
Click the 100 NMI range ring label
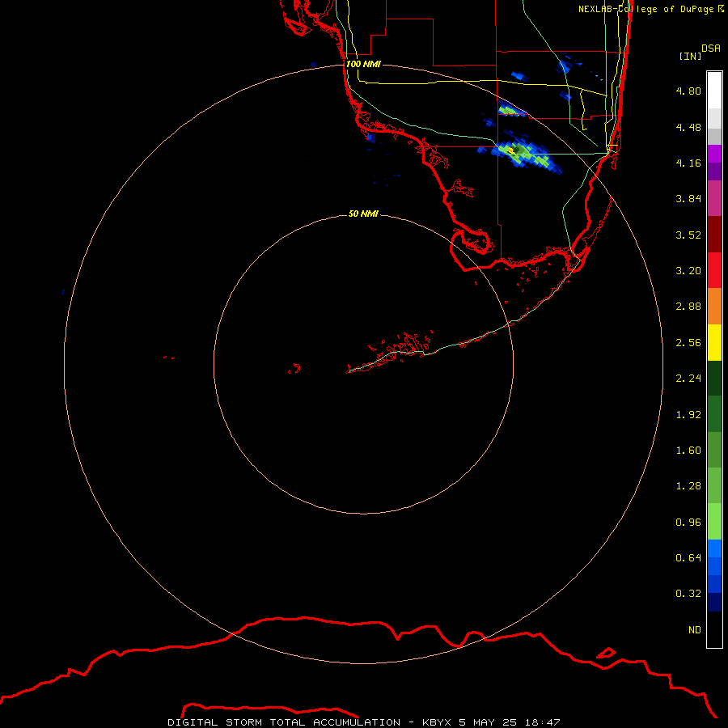pos(363,64)
